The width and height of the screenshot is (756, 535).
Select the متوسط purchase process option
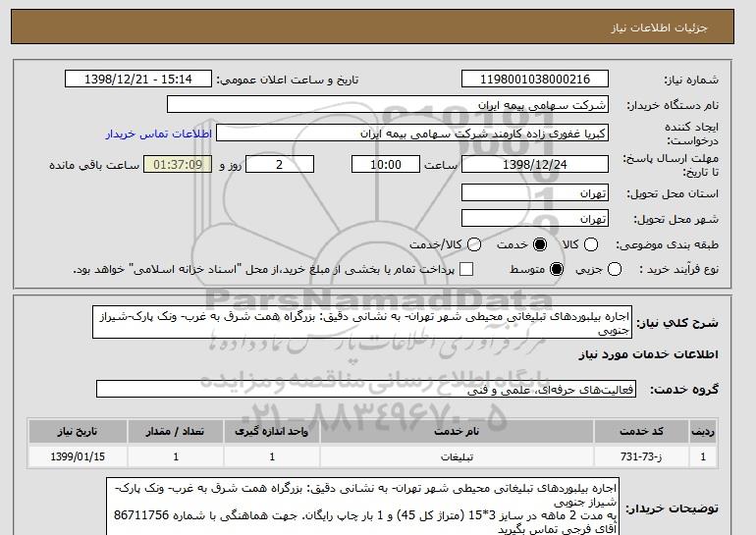tap(557, 269)
